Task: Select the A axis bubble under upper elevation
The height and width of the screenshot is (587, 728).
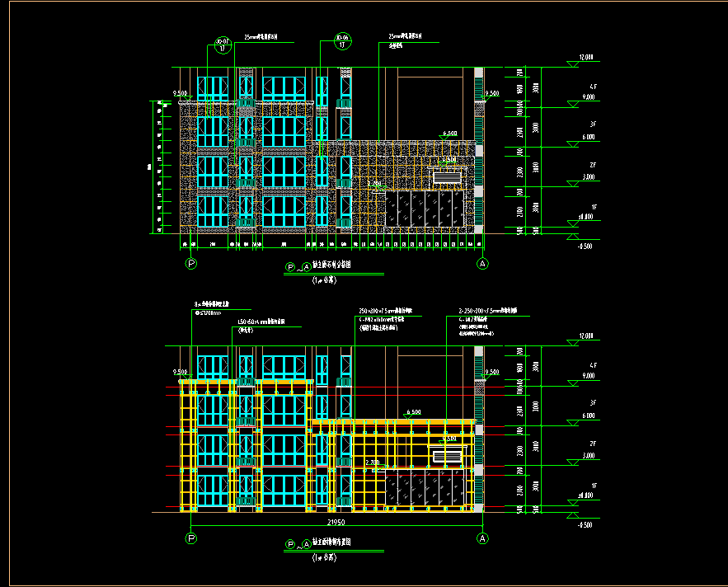Action: (483, 264)
